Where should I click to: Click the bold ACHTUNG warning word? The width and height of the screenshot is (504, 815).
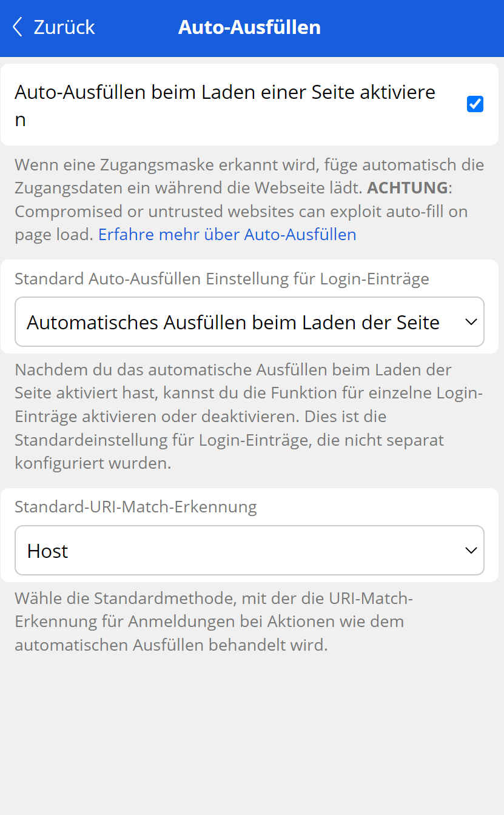[x=408, y=188]
